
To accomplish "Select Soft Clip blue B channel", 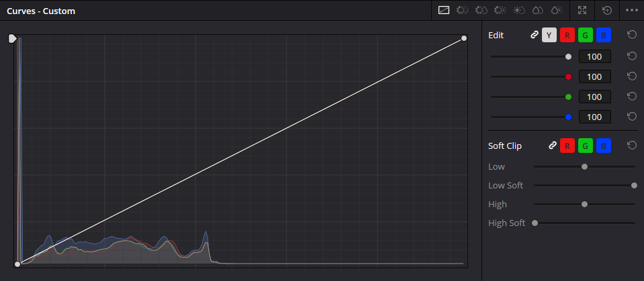I will (603, 146).
